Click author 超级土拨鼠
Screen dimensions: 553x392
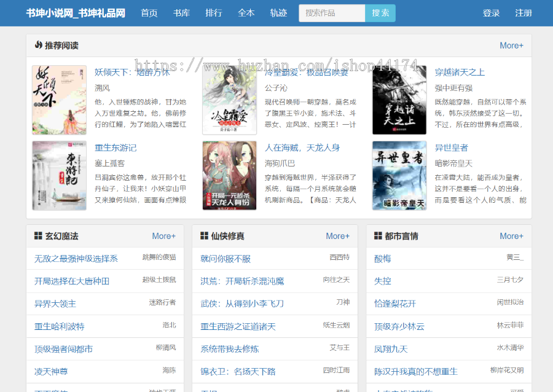pyautogui.click(x=159, y=280)
